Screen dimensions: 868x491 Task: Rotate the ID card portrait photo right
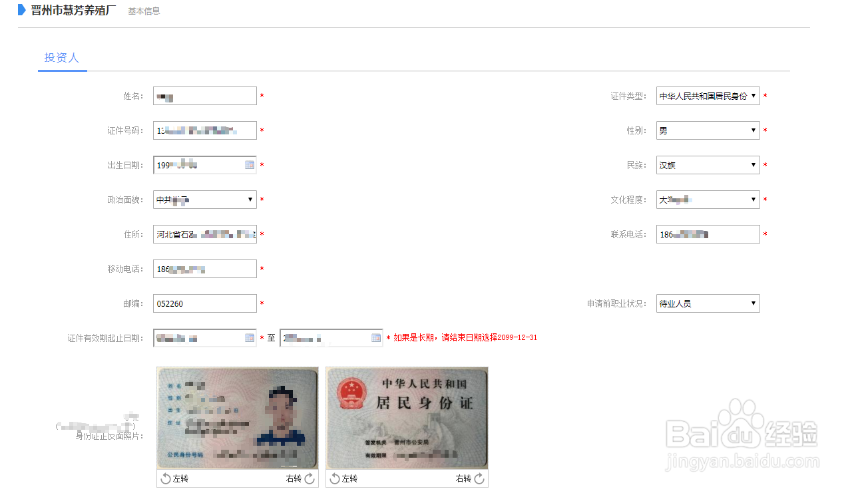point(299,478)
